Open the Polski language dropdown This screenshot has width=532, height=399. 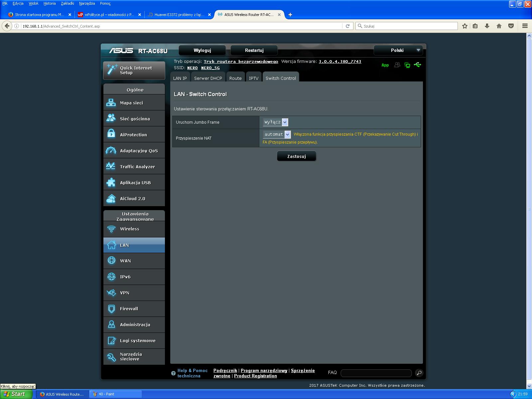coord(398,50)
